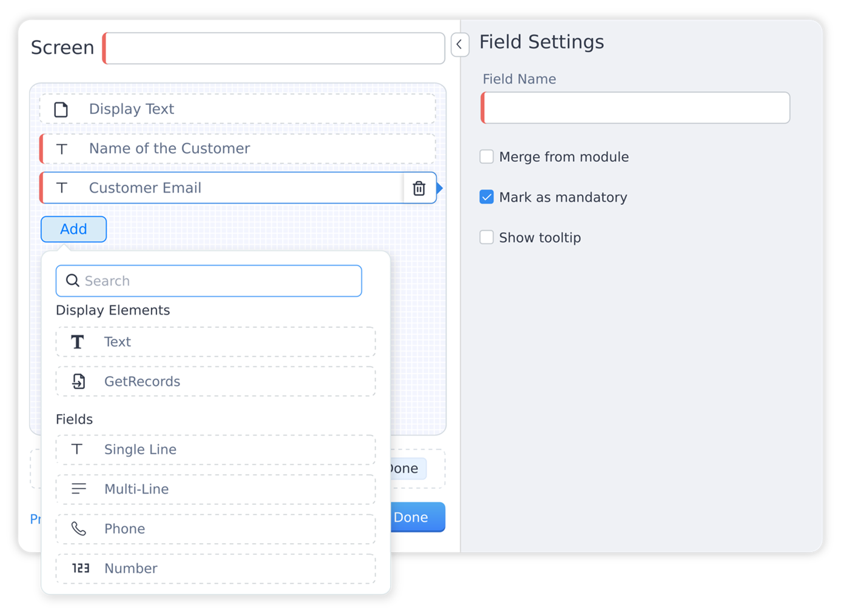The height and width of the screenshot is (616, 841).
Task: Choose the Text display element option
Action: tap(215, 342)
